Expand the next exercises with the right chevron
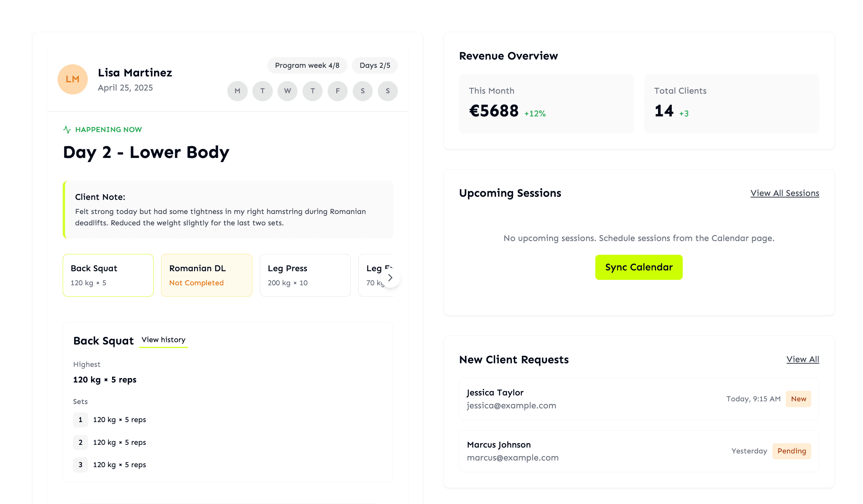Viewport: 863px width, 504px height. (390, 277)
